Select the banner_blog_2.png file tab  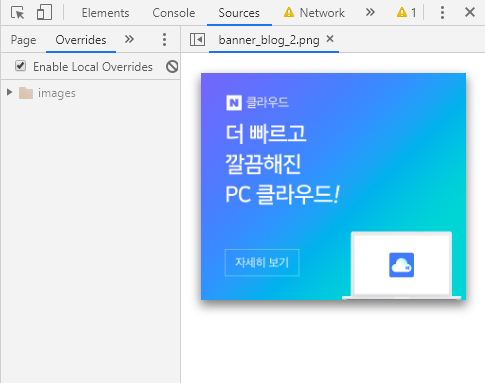coord(269,40)
